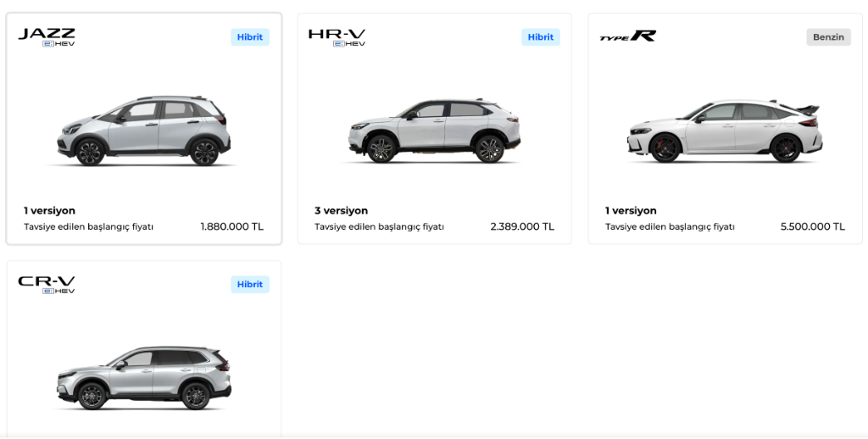Viewport: 868px width, 439px height.
Task: Click the Hibrit badge on CR-V card
Action: [x=250, y=285]
